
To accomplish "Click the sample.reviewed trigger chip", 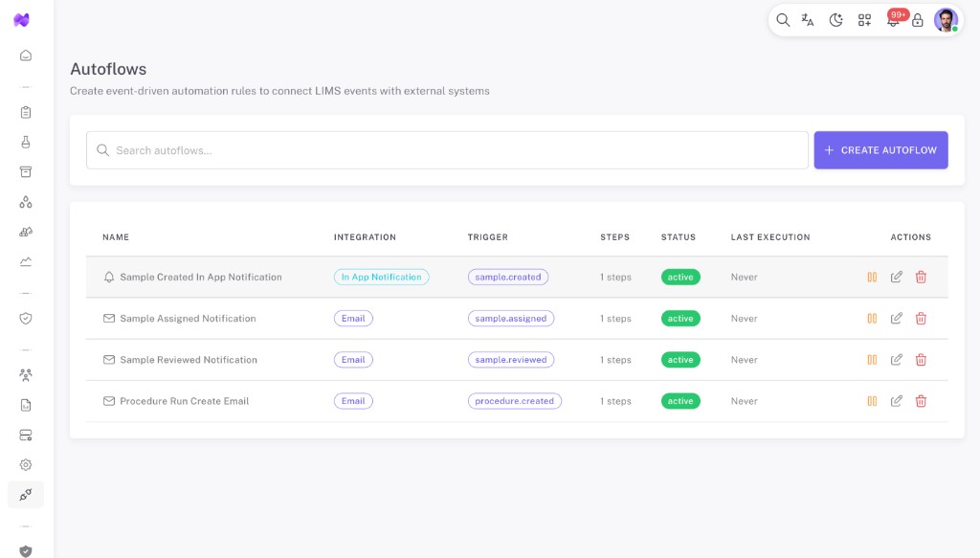I will [511, 359].
